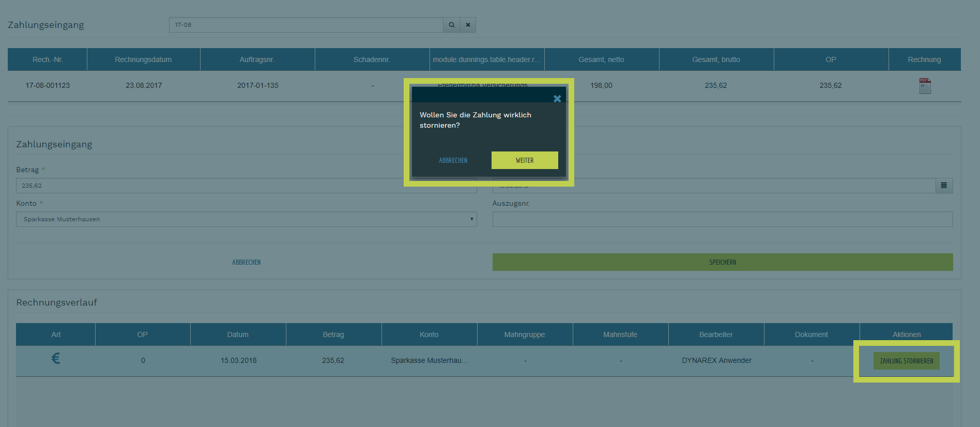Click the Euro payment type icon
Screen dimensions: 980x427
[56, 359]
